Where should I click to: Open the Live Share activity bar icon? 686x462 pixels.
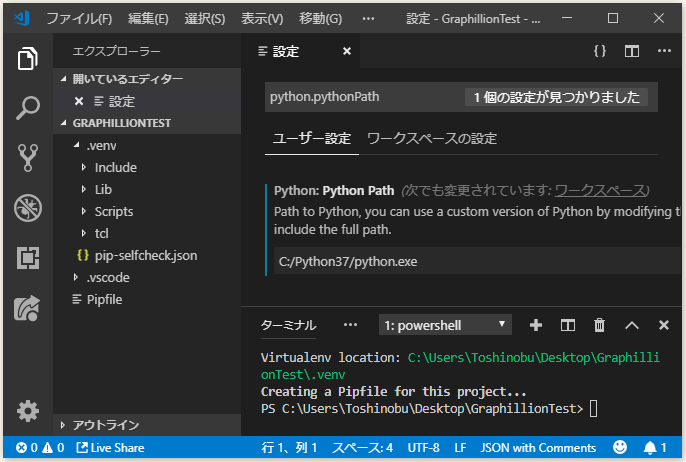28,308
